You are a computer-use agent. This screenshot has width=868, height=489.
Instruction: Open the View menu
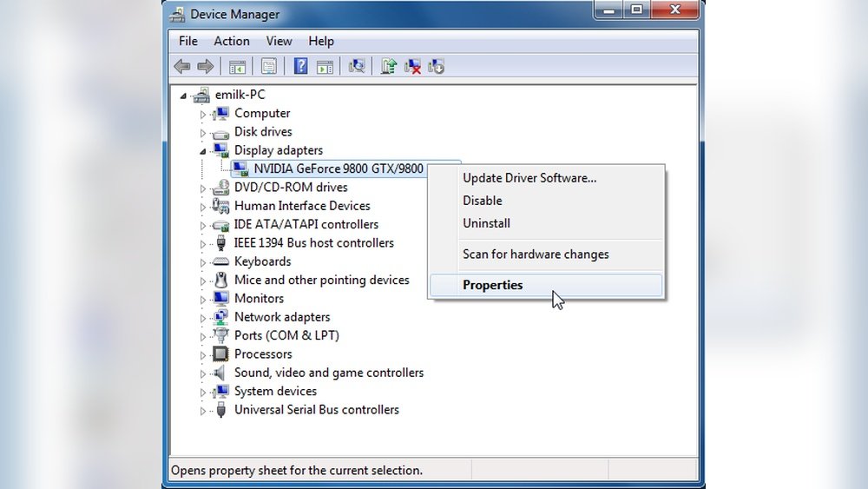(279, 41)
